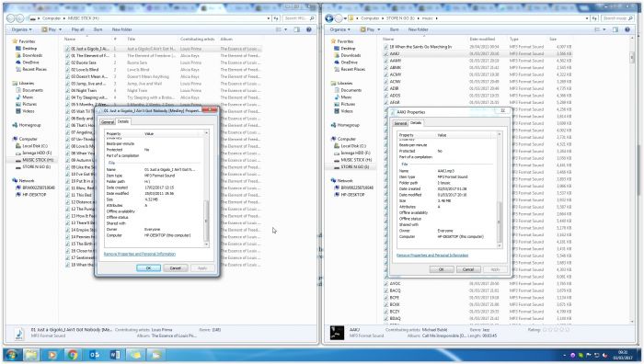
Task: Select file '06 Night Train' in MUSIC STICK window
Action: [x=84, y=90]
